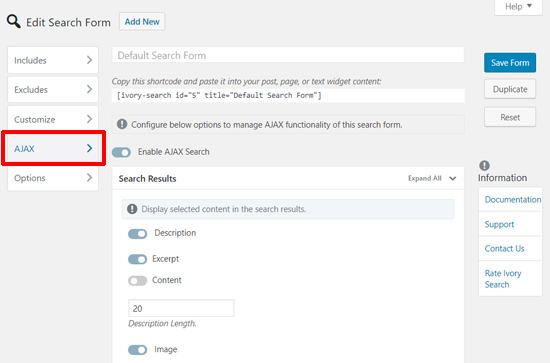550x363 pixels.
Task: Click the info icon in Display selected content notice
Action: pos(132,209)
